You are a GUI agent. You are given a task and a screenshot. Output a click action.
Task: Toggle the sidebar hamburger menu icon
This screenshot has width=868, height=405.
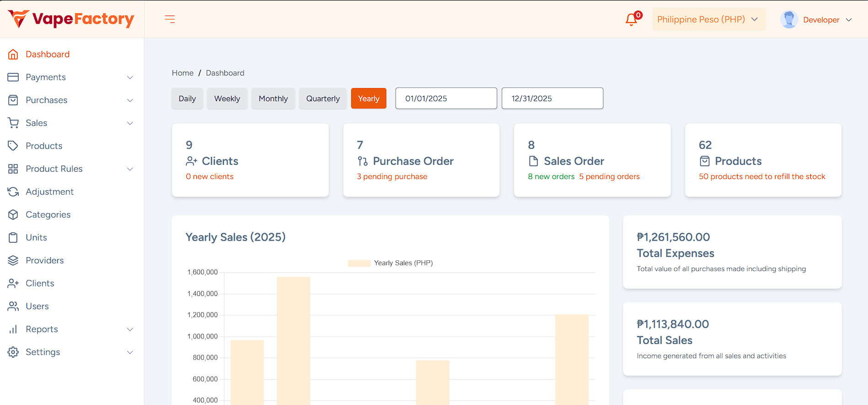[170, 19]
